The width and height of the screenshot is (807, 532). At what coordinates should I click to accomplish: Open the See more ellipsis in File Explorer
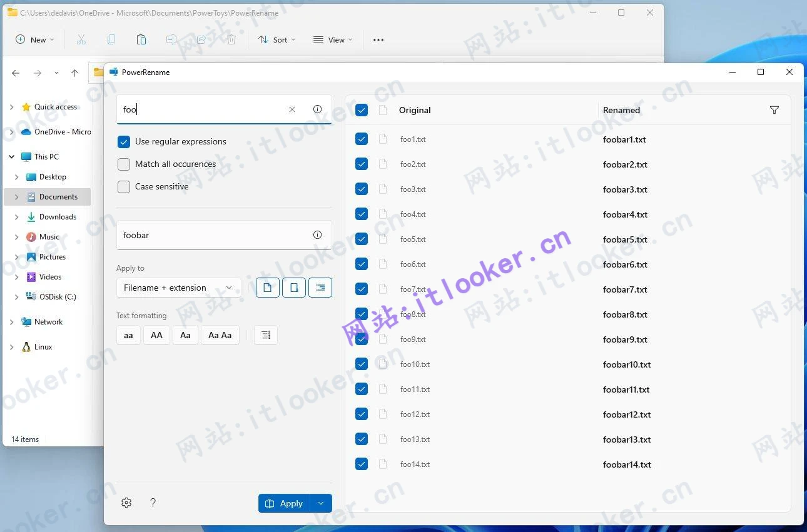click(x=378, y=39)
